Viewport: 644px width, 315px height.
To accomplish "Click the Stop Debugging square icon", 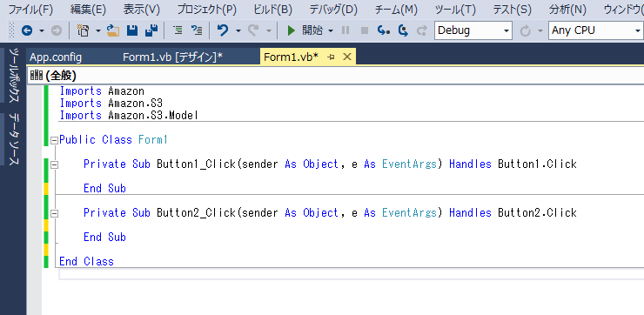I will coord(365,30).
